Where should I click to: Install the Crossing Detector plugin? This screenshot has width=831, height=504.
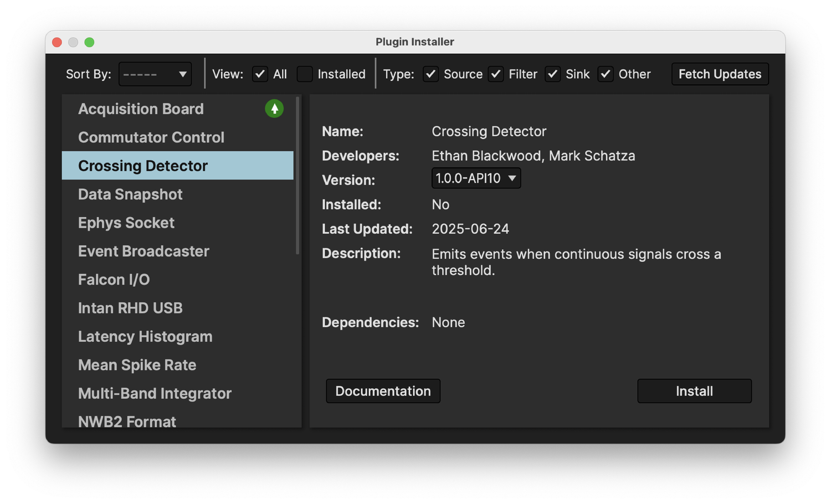coord(694,390)
